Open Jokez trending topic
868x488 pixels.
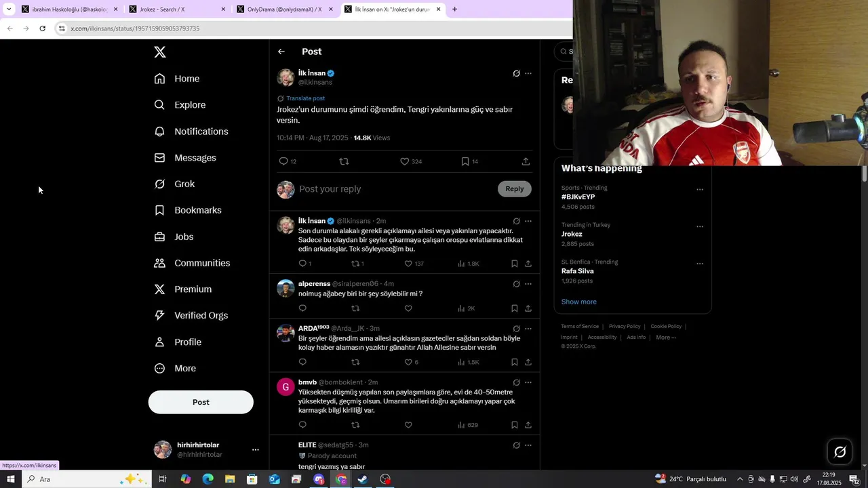[x=572, y=234]
